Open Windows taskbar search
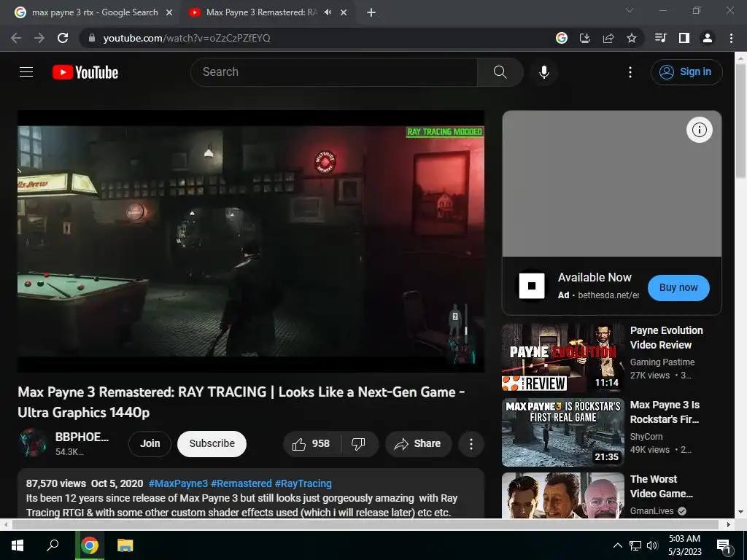Viewport: 747px width, 560px height. tap(53, 545)
